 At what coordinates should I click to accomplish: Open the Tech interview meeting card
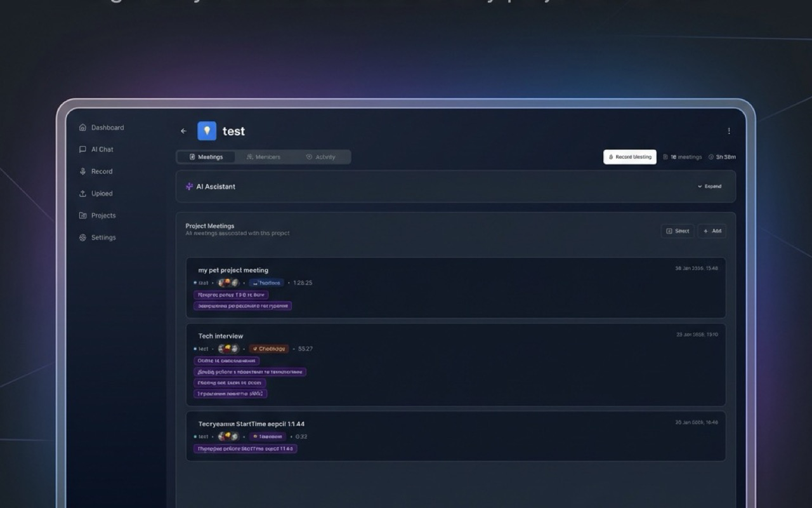455,365
